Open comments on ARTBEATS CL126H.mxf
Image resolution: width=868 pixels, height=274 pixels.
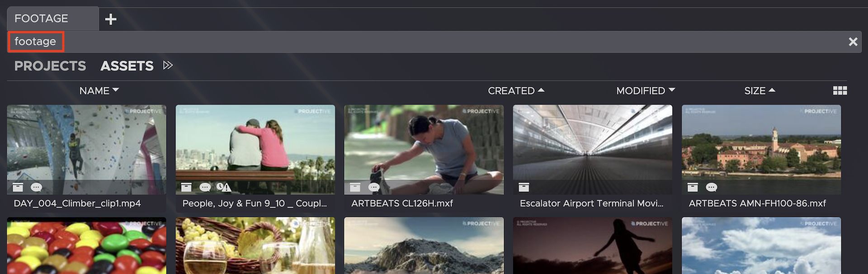click(374, 187)
